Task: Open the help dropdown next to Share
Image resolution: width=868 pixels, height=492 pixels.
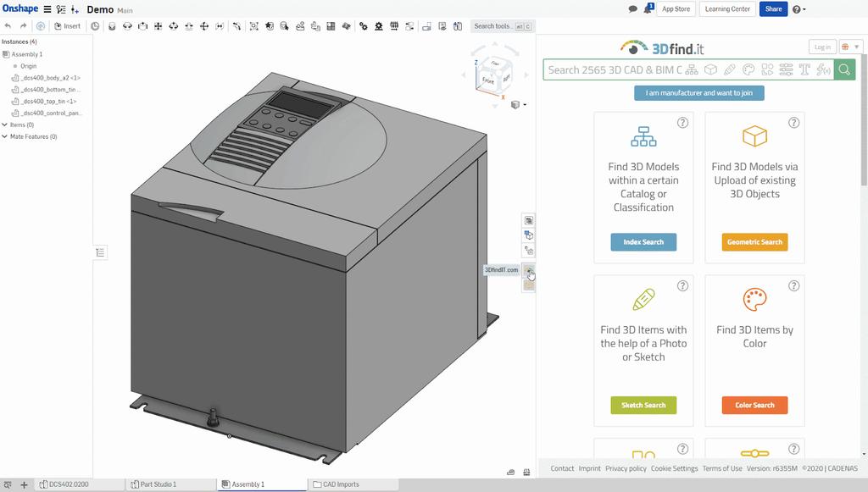Action: pos(798,8)
